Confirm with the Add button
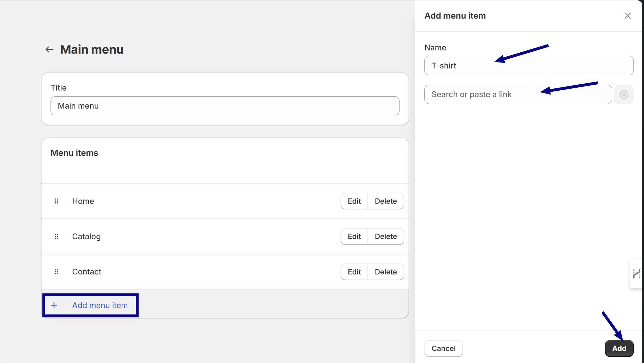This screenshot has width=644, height=363. pyautogui.click(x=619, y=348)
